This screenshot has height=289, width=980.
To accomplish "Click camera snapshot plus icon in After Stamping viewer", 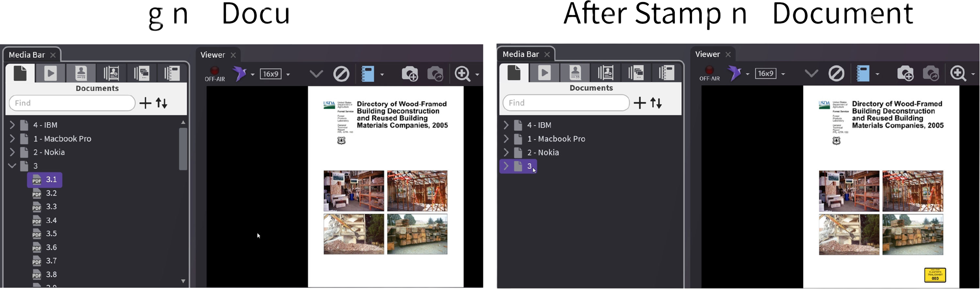I will 905,73.
